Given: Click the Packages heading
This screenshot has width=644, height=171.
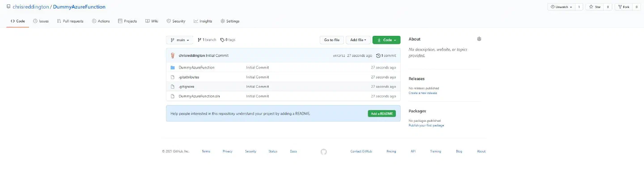Looking at the screenshot, I should pyautogui.click(x=417, y=111).
